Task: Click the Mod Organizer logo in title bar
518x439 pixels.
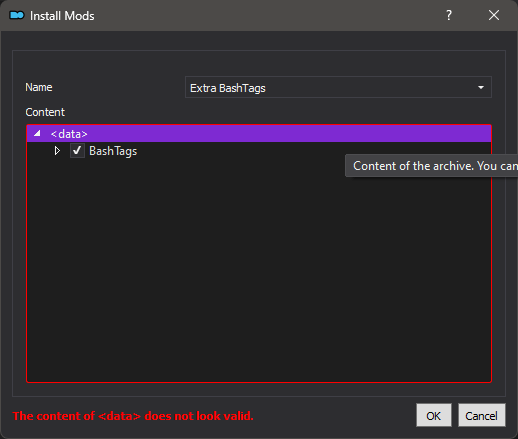Action: point(17,15)
